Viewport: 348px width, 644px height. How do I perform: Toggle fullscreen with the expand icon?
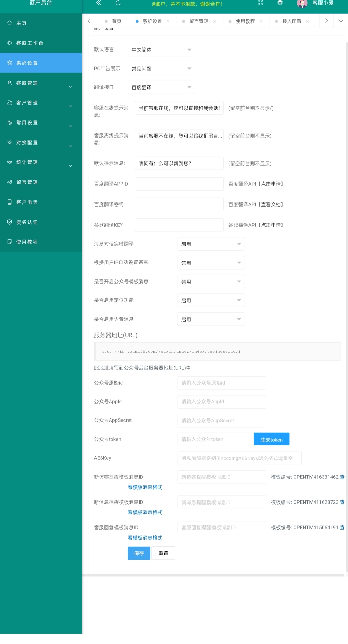(261, 3)
